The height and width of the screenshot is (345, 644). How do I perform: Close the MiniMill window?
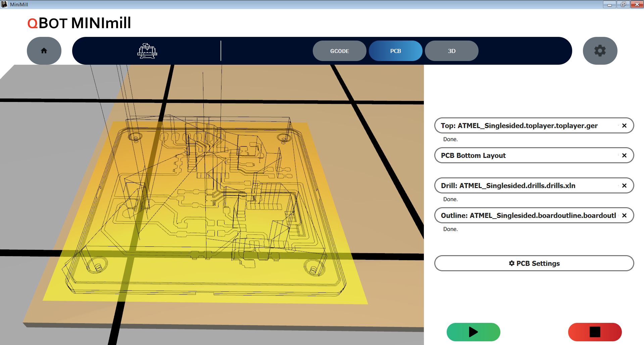(637, 4)
